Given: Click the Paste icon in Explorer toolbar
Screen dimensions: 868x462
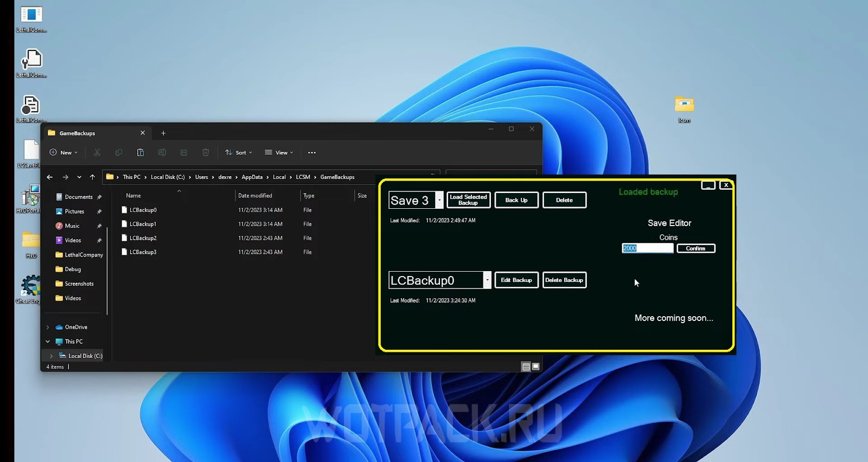Looking at the screenshot, I should tap(141, 152).
